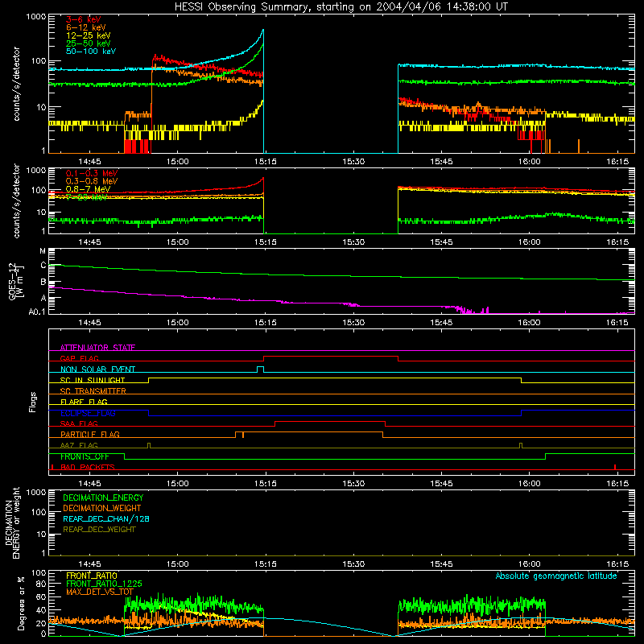644x644 pixels.
Task: Click the A0.1 tick label on GOES plot
Action: click(37, 312)
